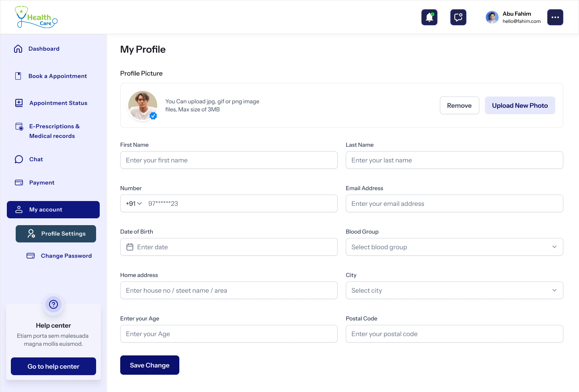Click the Change Password card icon
This screenshot has width=579, height=392.
click(x=31, y=256)
